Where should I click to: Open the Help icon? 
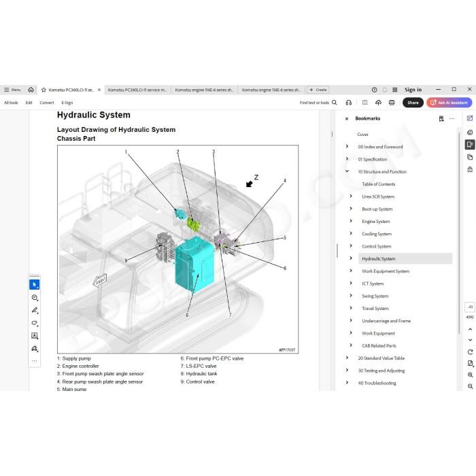[374, 90]
